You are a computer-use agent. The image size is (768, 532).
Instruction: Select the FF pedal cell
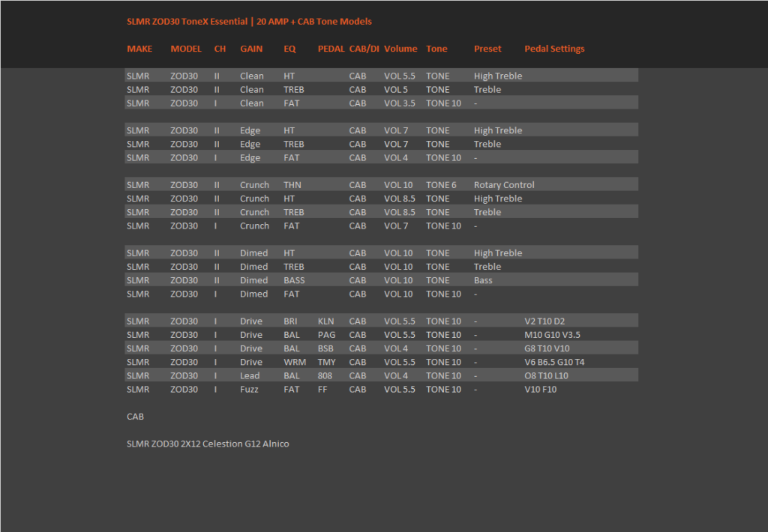(x=322, y=390)
